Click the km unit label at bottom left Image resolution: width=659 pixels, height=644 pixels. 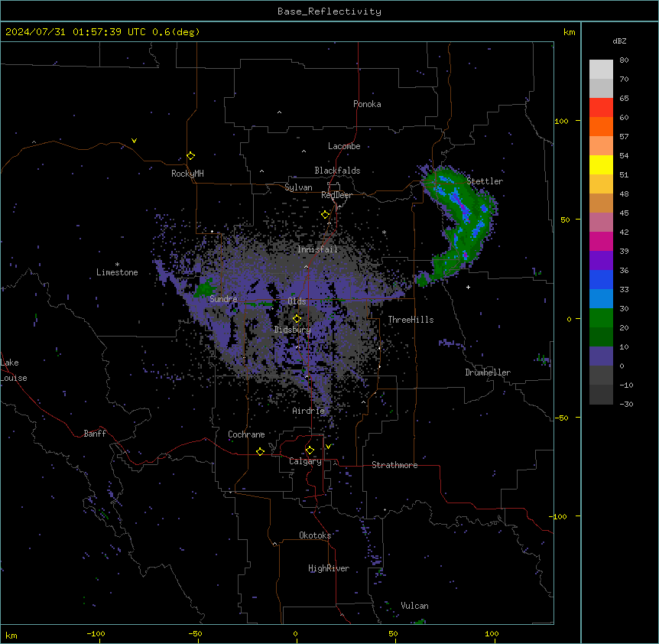click(x=11, y=635)
